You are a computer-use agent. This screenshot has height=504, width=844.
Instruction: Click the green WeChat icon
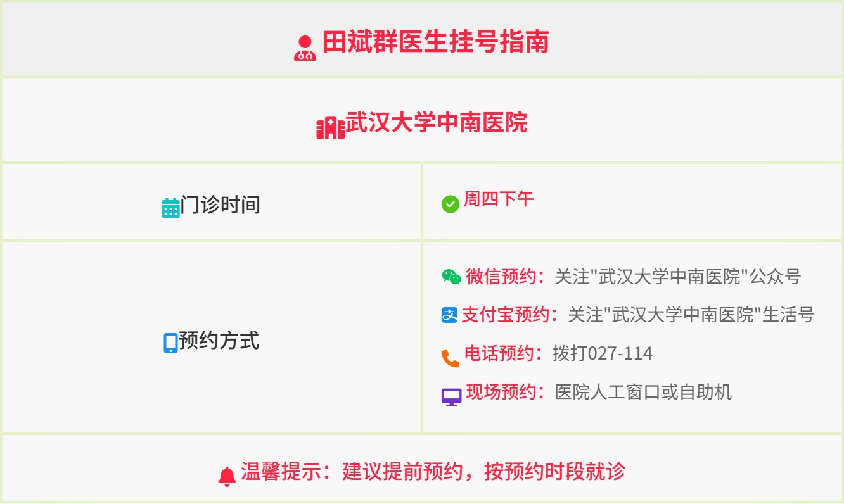pyautogui.click(x=451, y=277)
